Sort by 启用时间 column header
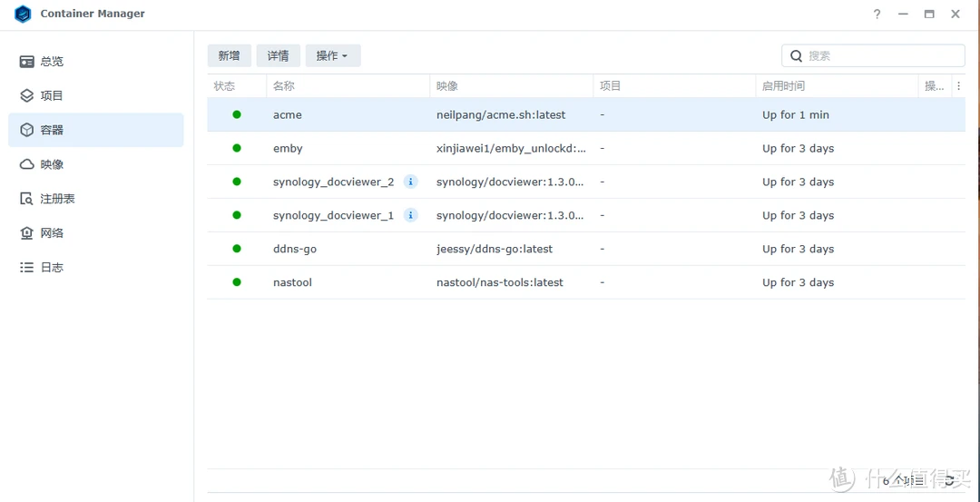 coord(837,86)
